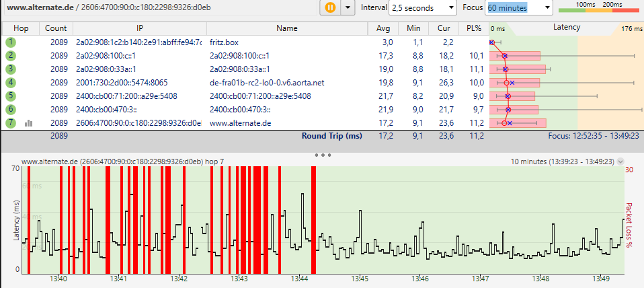The height and width of the screenshot is (288, 644).
Task: Open the dropdown arrow beside the pause button
Action: click(x=348, y=7)
